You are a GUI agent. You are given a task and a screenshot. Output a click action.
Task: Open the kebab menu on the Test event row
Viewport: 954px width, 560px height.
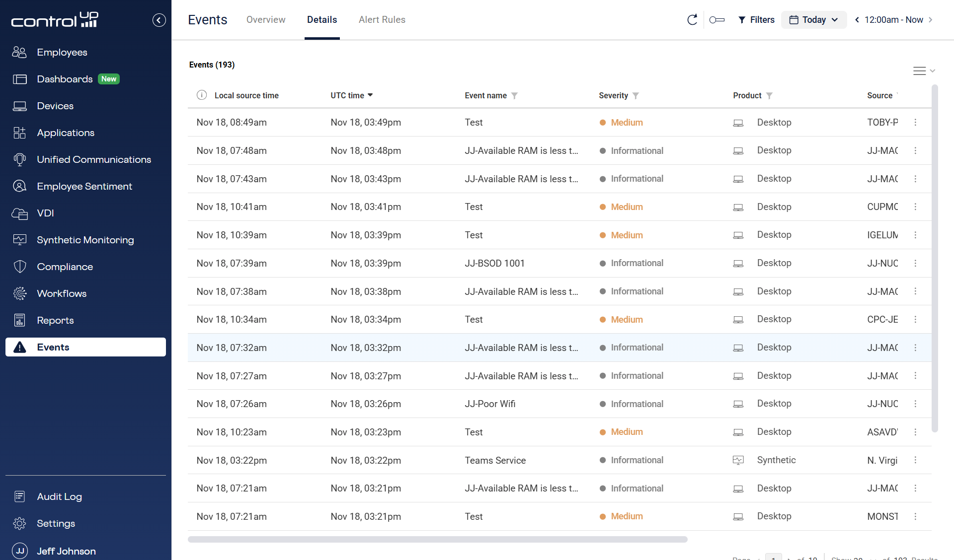pos(916,122)
